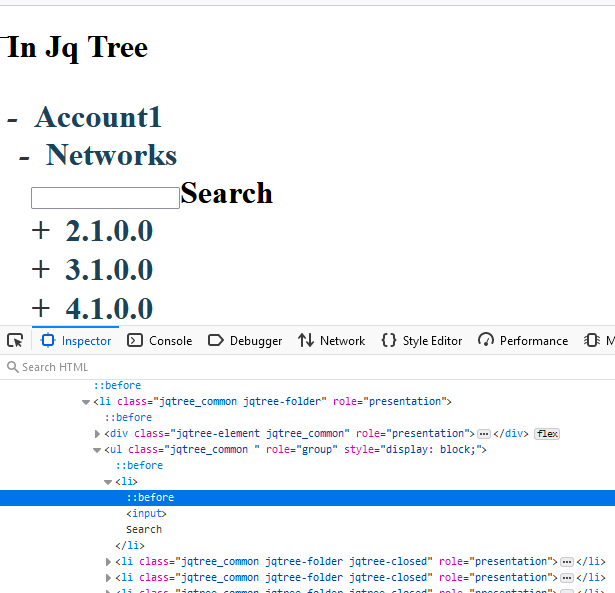The height and width of the screenshot is (593, 615).
Task: Click ellipsis badge on first jqtree-closed li
Action: coord(566,562)
